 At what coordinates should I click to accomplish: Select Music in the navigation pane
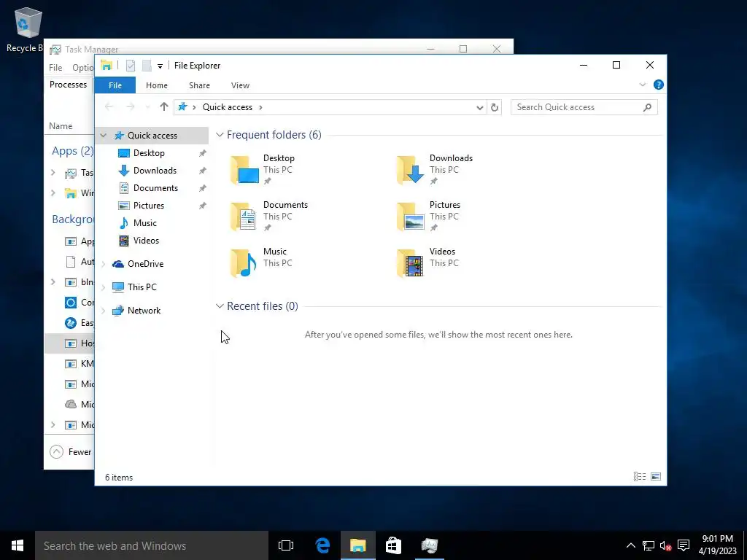pyautogui.click(x=145, y=223)
